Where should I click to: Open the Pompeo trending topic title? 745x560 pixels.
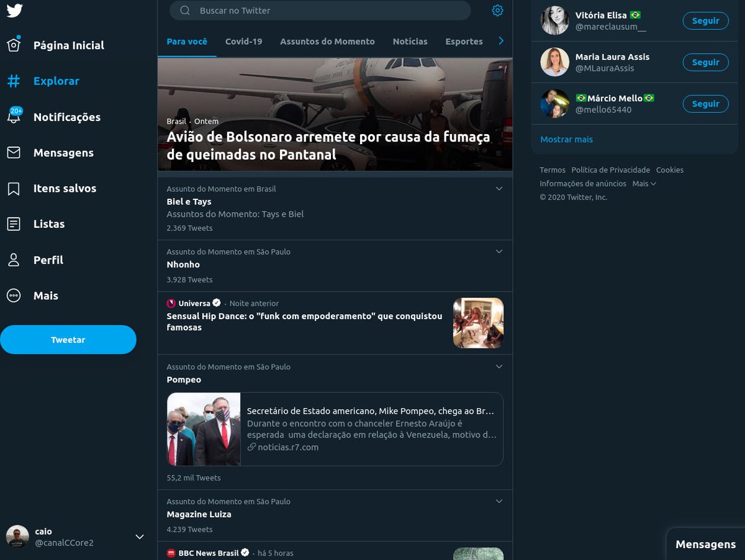(184, 379)
